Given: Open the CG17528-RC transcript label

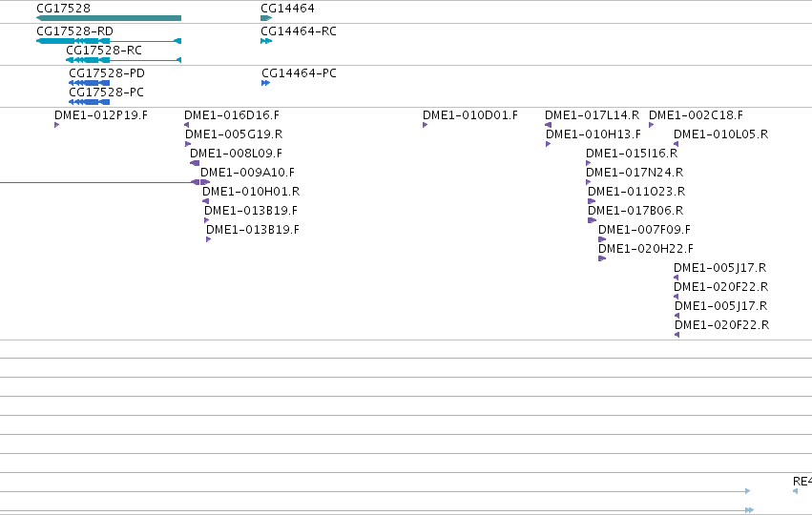Looking at the screenshot, I should point(104,51).
